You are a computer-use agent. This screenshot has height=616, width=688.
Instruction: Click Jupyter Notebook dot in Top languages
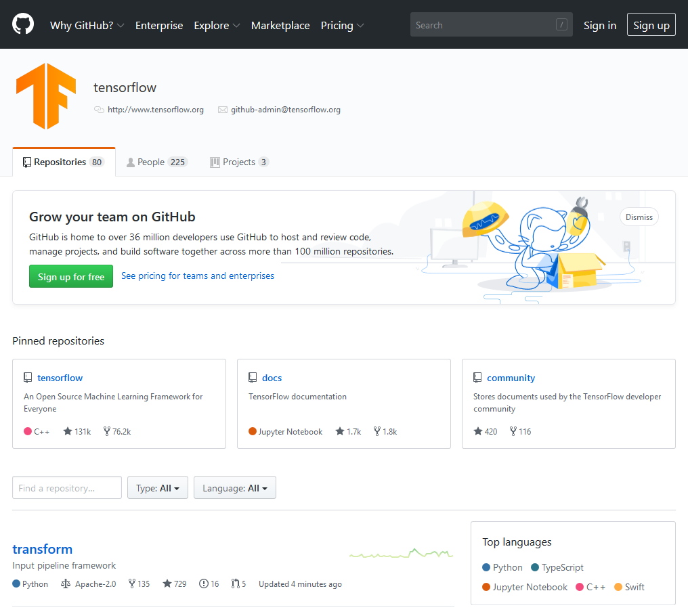[x=486, y=587]
